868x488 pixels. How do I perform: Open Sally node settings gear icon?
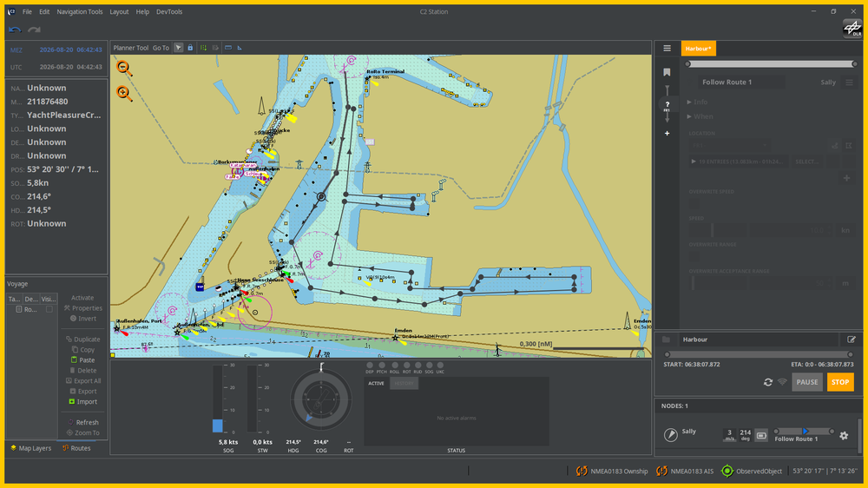click(844, 436)
